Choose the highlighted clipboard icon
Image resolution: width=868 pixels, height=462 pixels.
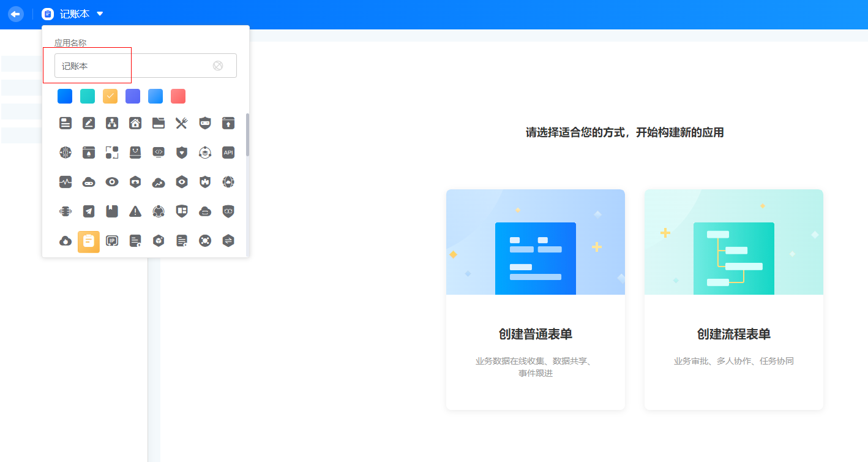point(89,241)
